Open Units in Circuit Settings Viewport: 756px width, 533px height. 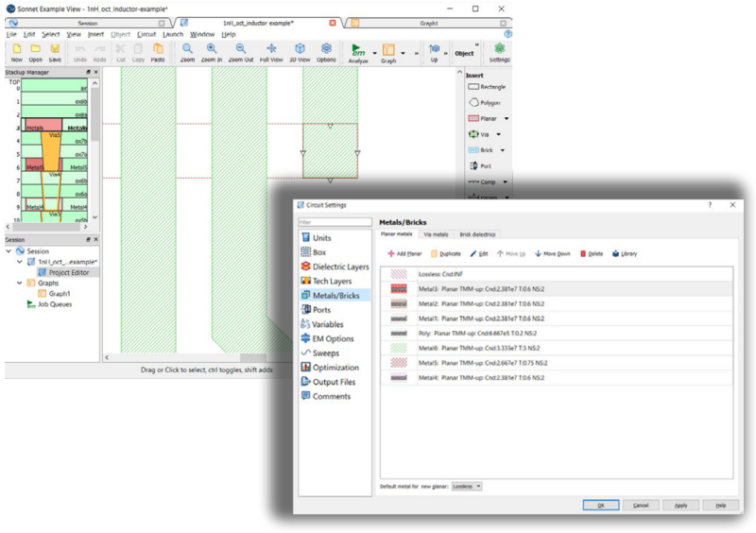pyautogui.click(x=317, y=238)
